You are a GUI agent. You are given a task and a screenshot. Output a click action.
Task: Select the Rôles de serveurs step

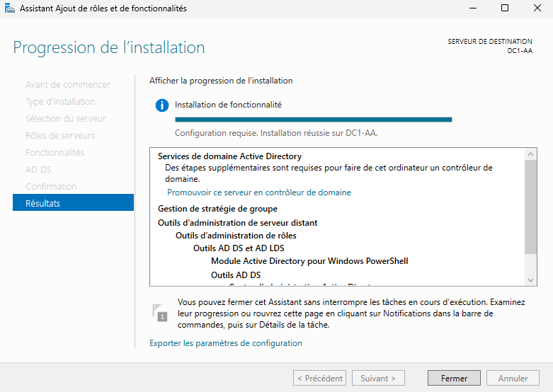(60, 136)
